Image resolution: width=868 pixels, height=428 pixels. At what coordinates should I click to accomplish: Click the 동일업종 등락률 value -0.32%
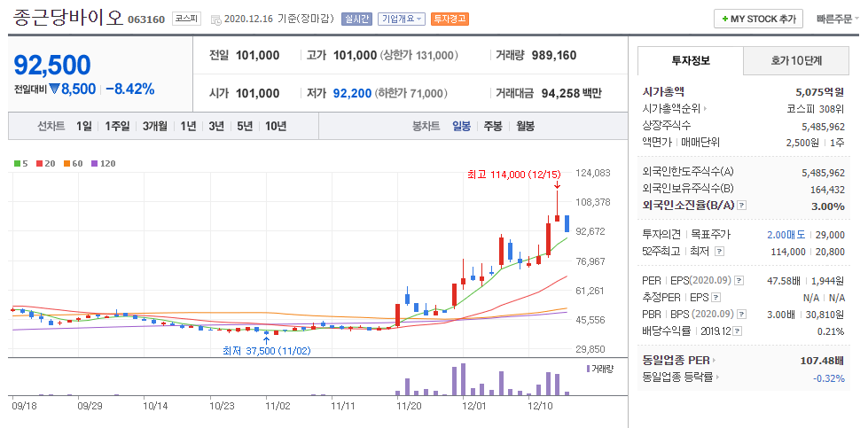[x=829, y=378]
